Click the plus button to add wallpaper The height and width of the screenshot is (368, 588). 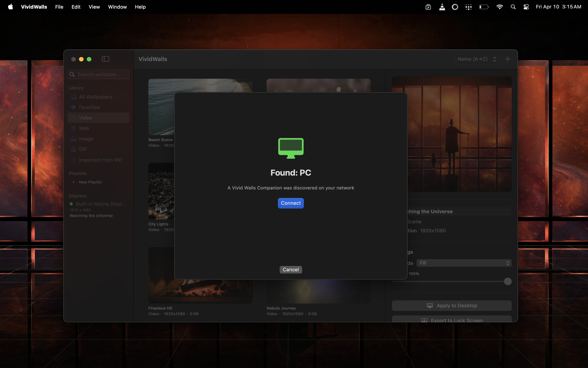pyautogui.click(x=508, y=59)
